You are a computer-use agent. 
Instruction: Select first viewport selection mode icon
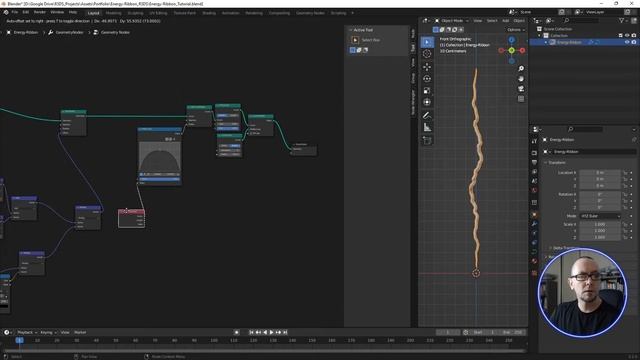click(436, 29)
